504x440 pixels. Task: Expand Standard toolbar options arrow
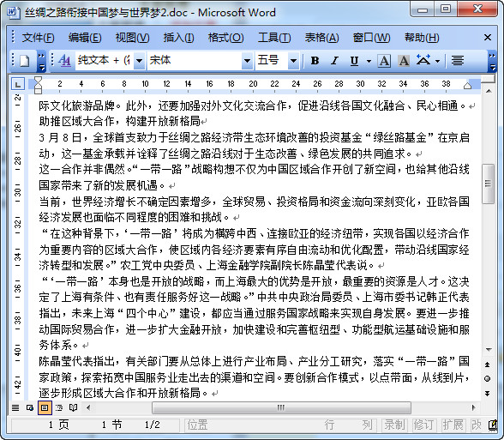click(x=41, y=61)
